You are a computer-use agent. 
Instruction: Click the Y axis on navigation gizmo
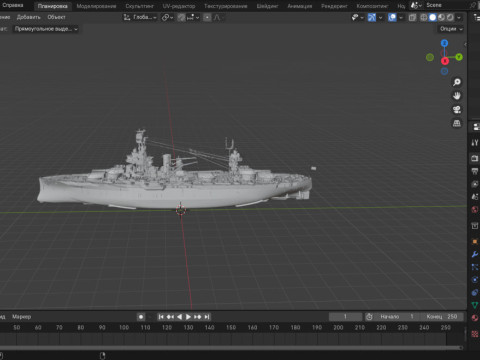[459, 57]
